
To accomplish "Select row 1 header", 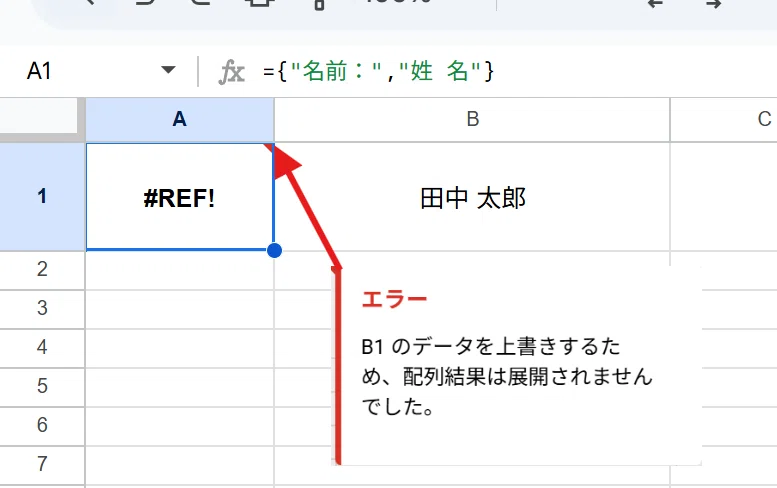I will [x=42, y=197].
